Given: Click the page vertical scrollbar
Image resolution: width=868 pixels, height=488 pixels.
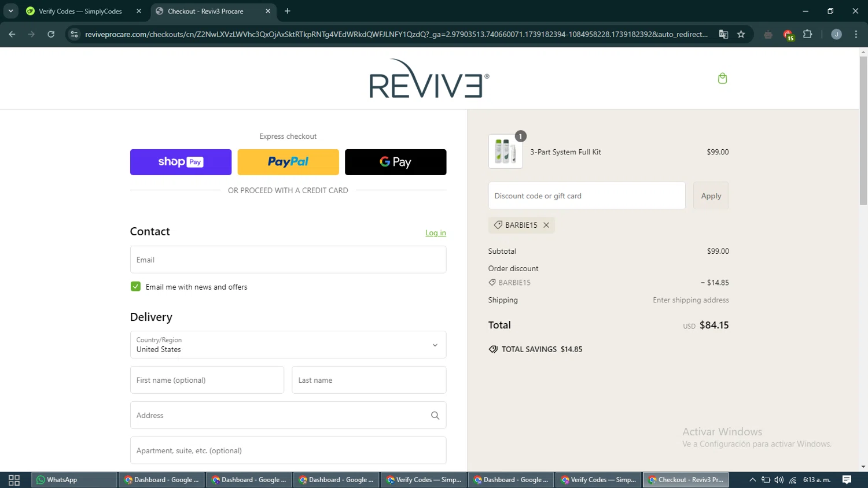Looking at the screenshot, I should coord(863,130).
